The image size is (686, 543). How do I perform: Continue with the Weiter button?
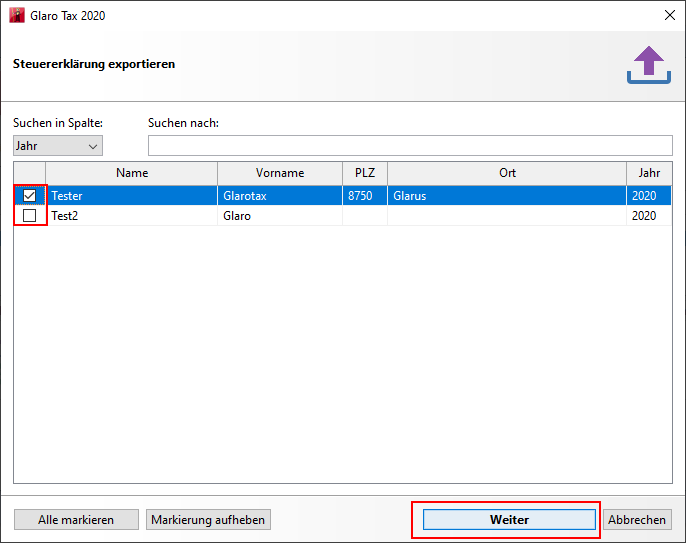point(509,520)
